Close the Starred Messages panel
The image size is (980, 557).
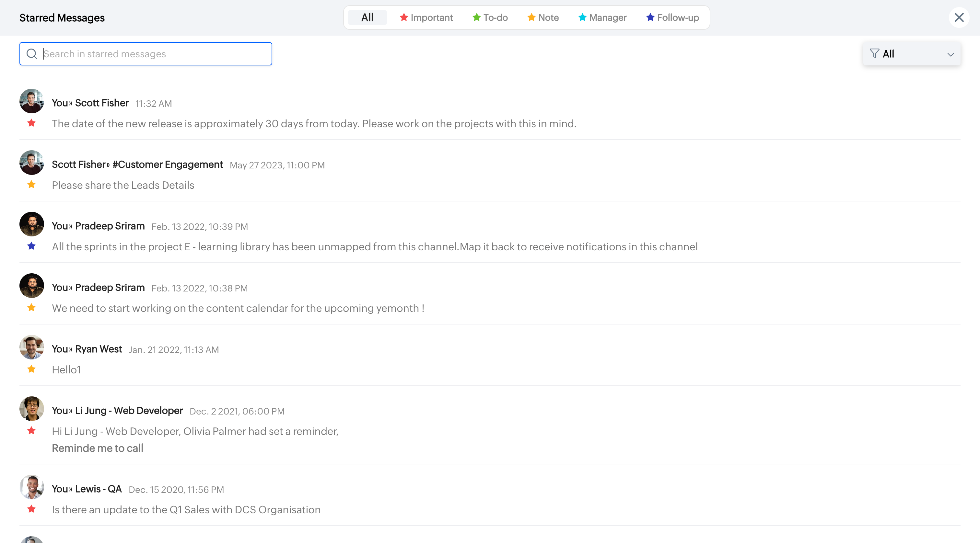(x=959, y=17)
